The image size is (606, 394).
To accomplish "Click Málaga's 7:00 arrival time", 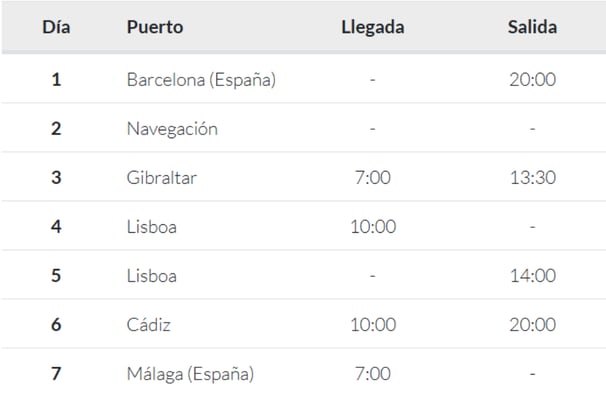I will tap(373, 374).
